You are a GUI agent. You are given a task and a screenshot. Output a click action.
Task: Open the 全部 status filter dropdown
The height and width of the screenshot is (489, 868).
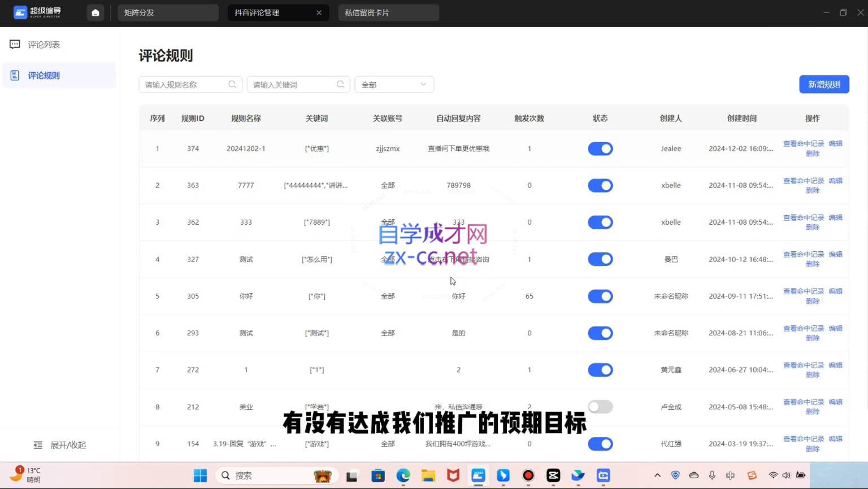pyautogui.click(x=394, y=84)
